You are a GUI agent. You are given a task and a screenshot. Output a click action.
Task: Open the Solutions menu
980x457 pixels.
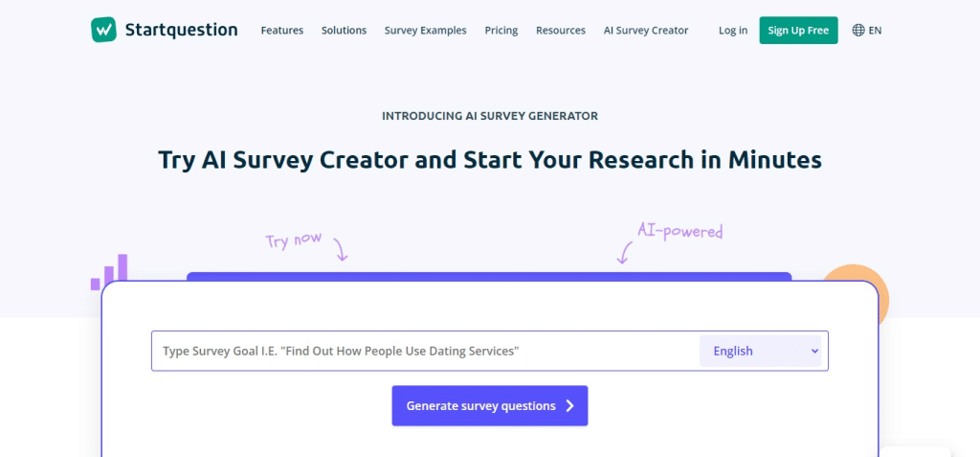pos(344,31)
